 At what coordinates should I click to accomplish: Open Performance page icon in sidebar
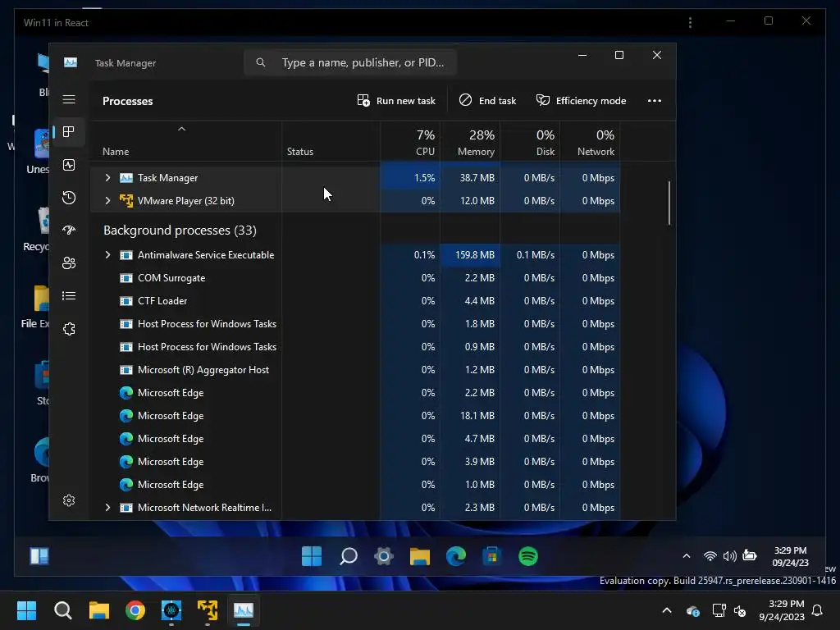tap(69, 165)
